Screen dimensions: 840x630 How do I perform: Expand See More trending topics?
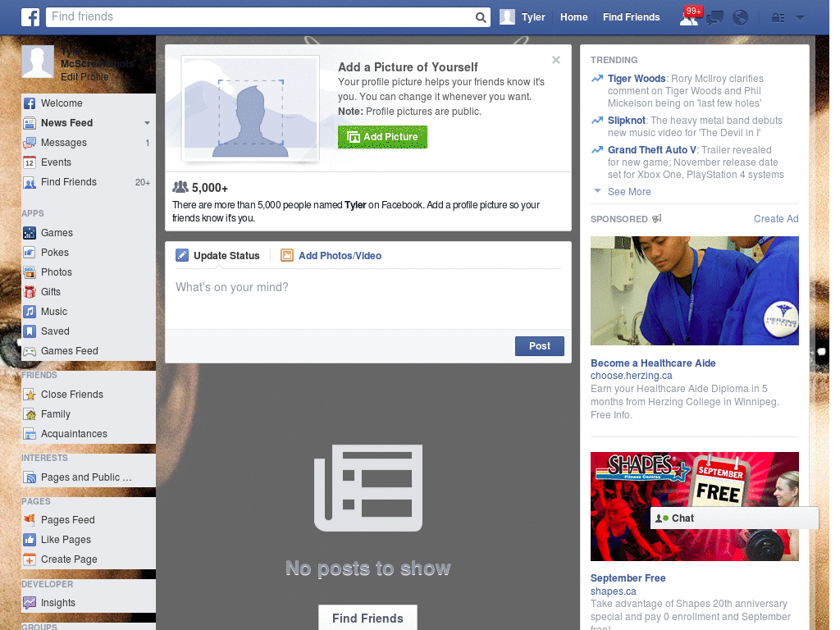(x=629, y=192)
